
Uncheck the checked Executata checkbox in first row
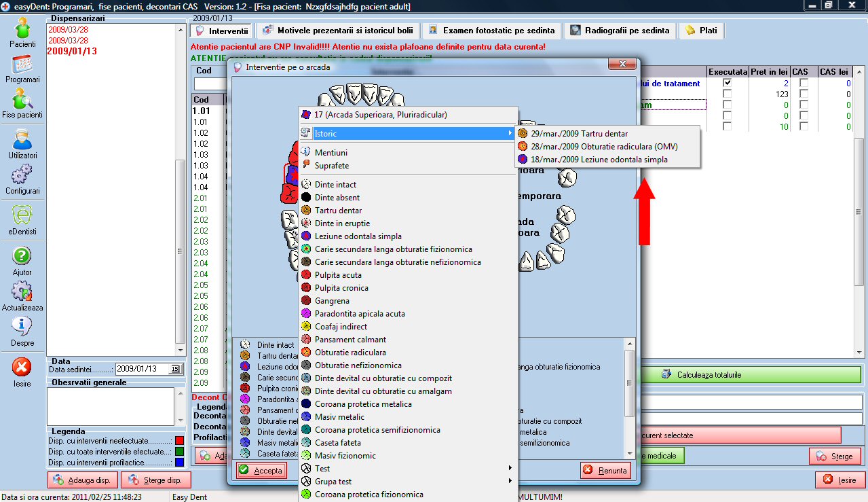click(x=728, y=83)
